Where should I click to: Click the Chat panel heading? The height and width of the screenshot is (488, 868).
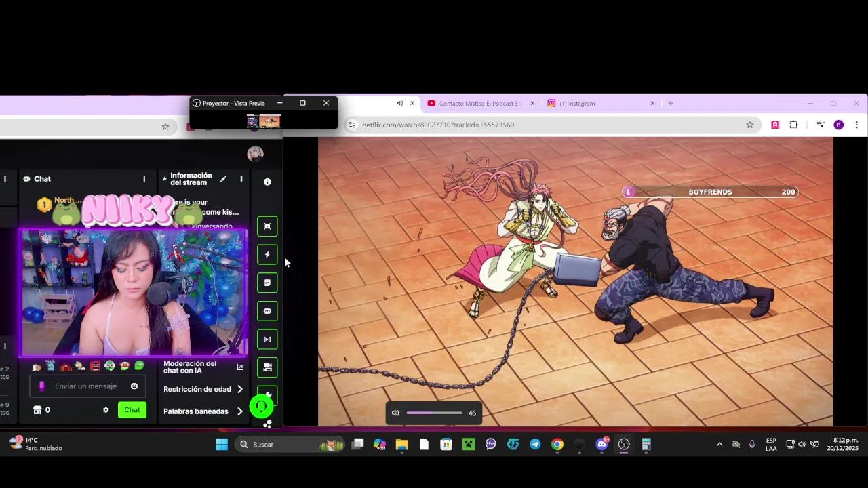tap(42, 179)
